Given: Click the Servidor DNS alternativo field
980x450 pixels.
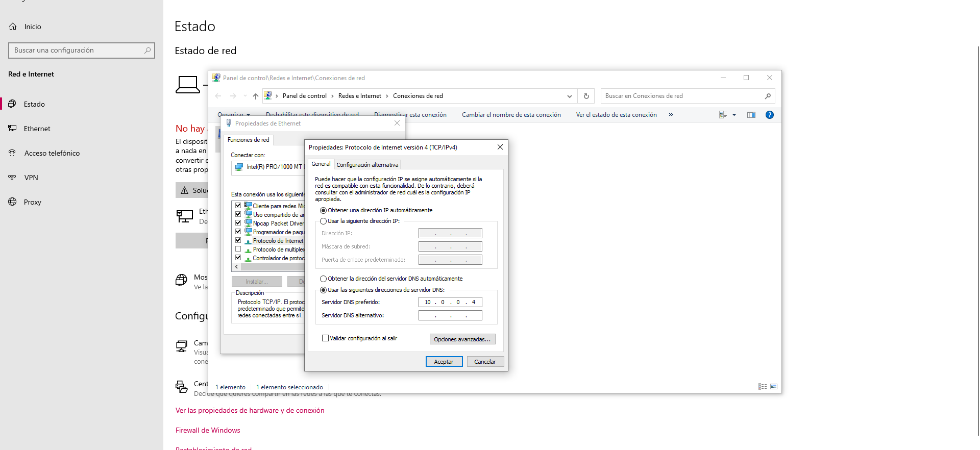Looking at the screenshot, I should pos(450,315).
